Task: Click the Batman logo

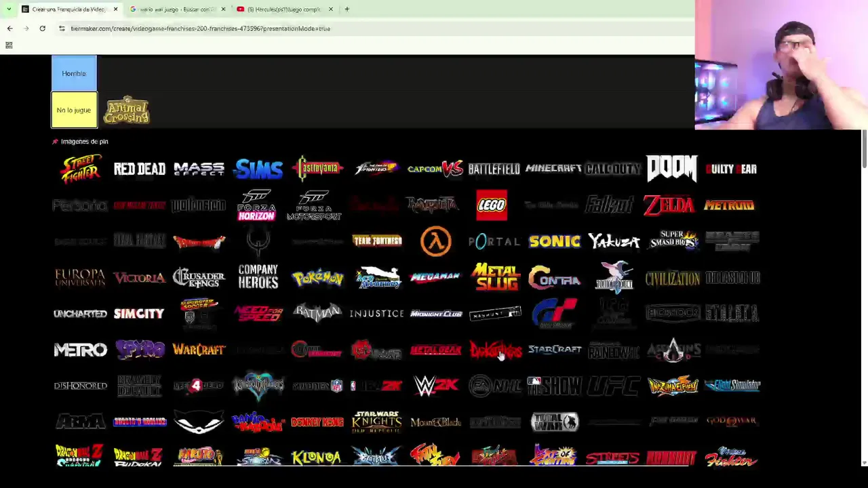Action: (317, 312)
